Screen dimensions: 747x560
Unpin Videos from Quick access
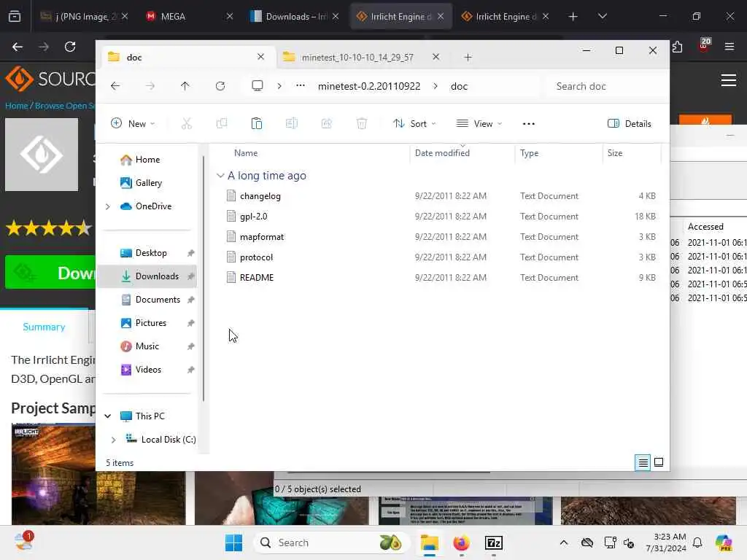pos(190,370)
